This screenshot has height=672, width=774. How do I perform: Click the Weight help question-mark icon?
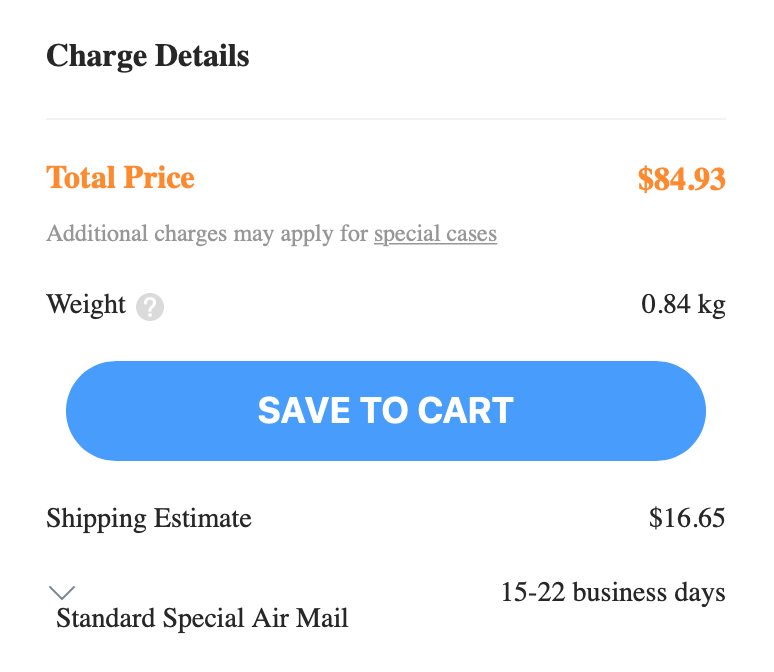(x=150, y=307)
